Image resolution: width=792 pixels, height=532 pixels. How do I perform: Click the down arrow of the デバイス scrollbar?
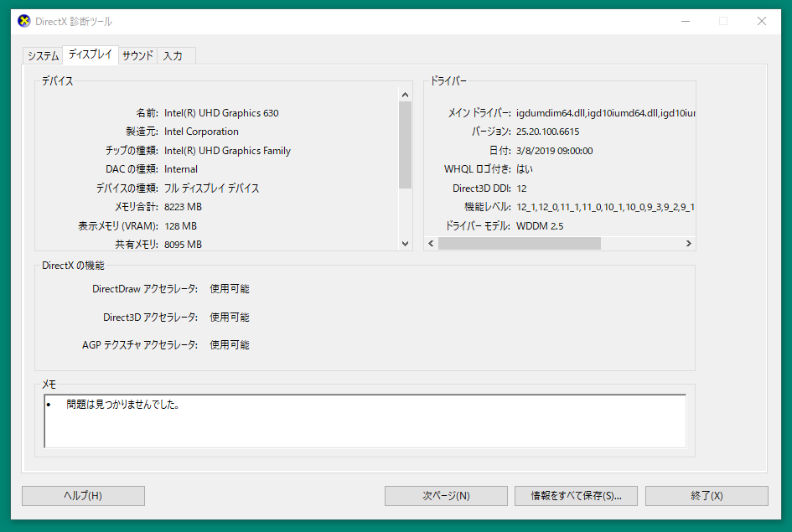405,244
